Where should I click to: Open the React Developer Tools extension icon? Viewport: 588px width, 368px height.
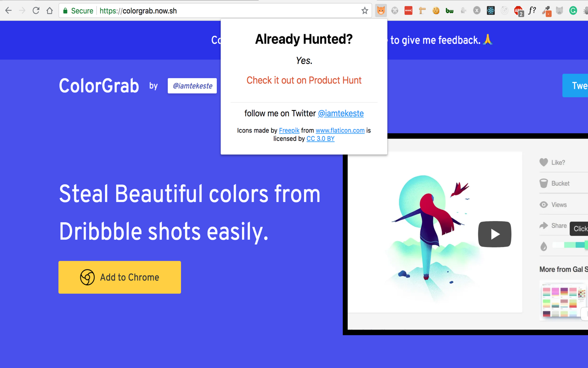[491, 11]
